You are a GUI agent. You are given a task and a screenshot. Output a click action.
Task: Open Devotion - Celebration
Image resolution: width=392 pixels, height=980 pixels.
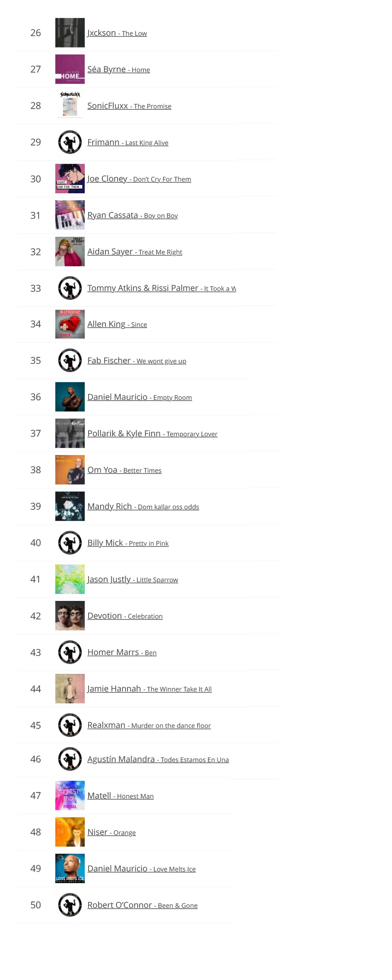(125, 615)
